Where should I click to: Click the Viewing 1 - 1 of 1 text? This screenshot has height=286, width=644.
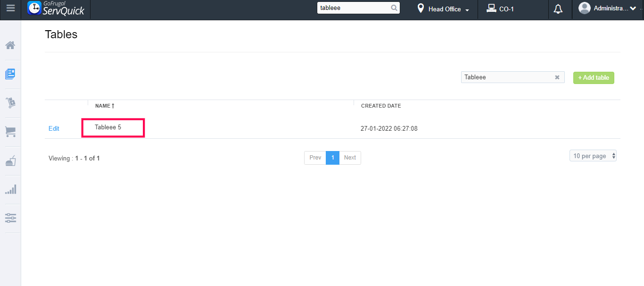74,159
